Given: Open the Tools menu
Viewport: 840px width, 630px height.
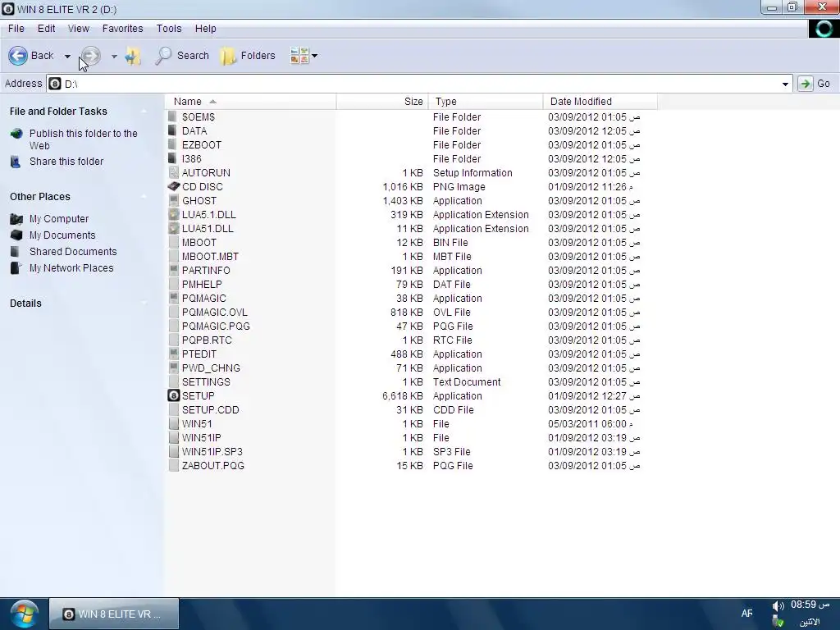Looking at the screenshot, I should [169, 29].
